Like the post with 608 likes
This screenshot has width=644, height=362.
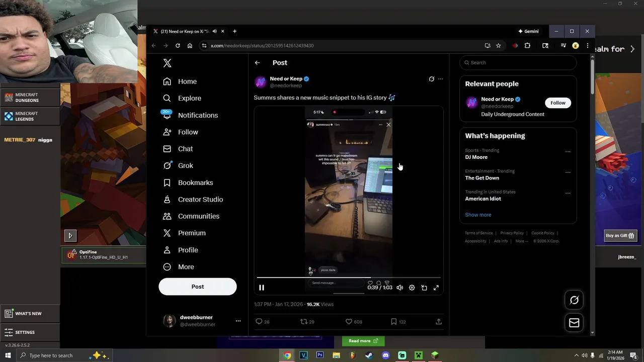point(349,321)
